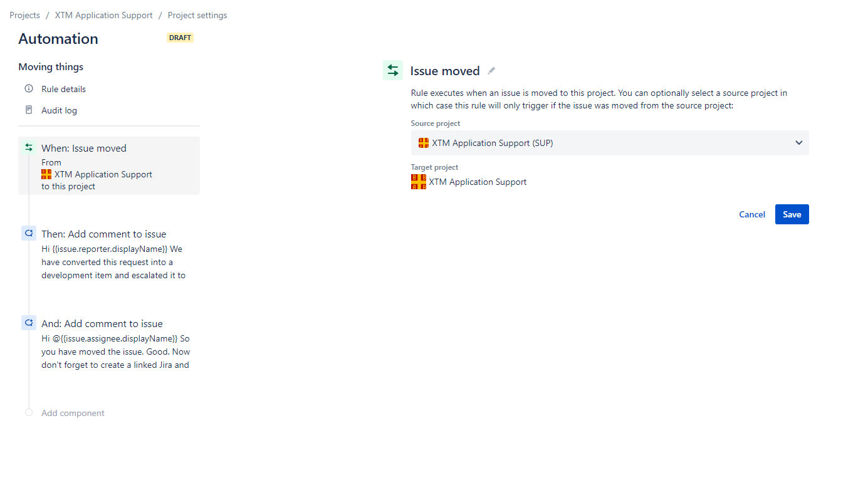Open XTM Application Support breadcrumb
Viewport: 868px width, 490px height.
click(104, 15)
